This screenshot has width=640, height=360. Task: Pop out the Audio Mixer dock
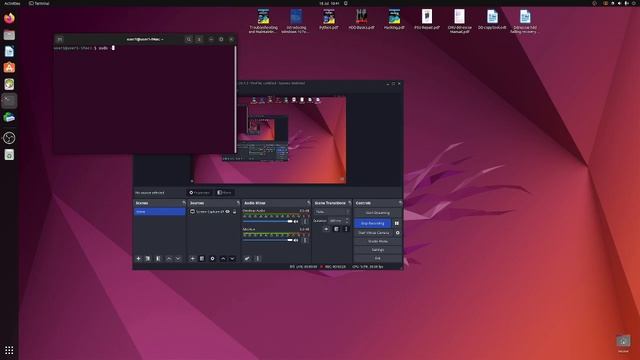[x=309, y=203]
